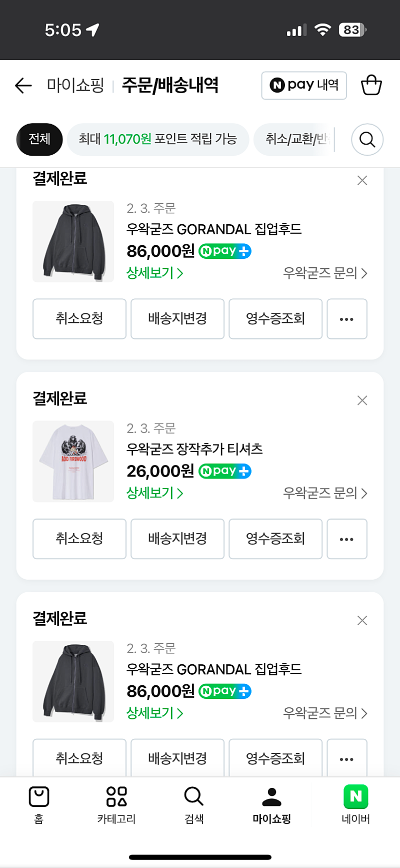Click 배송지변경 on the first hoodie order
Image resolution: width=400 pixels, height=868 pixels.
pos(177,319)
